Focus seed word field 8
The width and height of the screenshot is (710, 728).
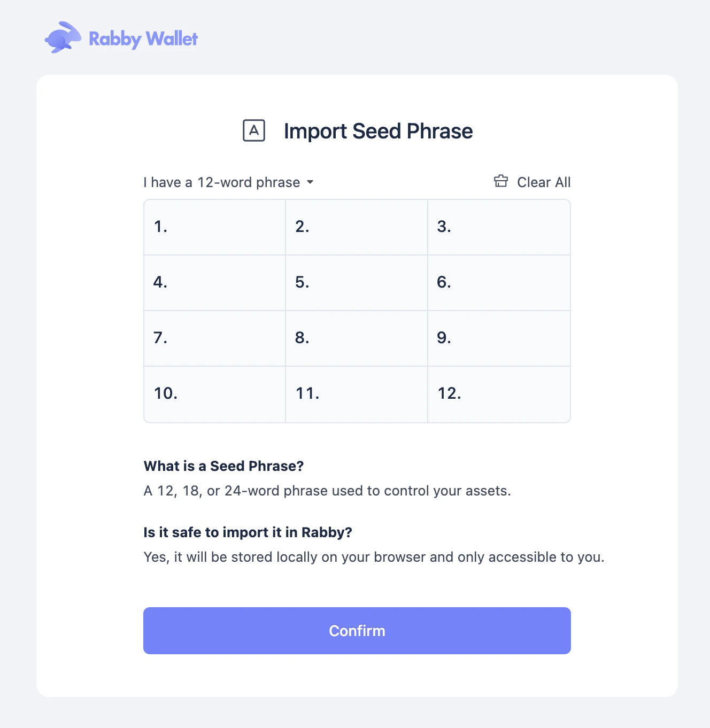click(x=356, y=338)
